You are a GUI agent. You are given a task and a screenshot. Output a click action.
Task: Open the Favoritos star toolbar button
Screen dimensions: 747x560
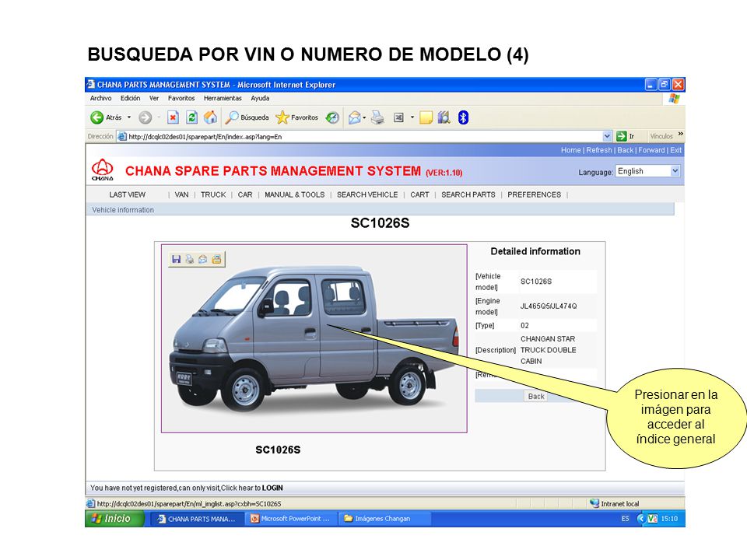[x=296, y=117]
